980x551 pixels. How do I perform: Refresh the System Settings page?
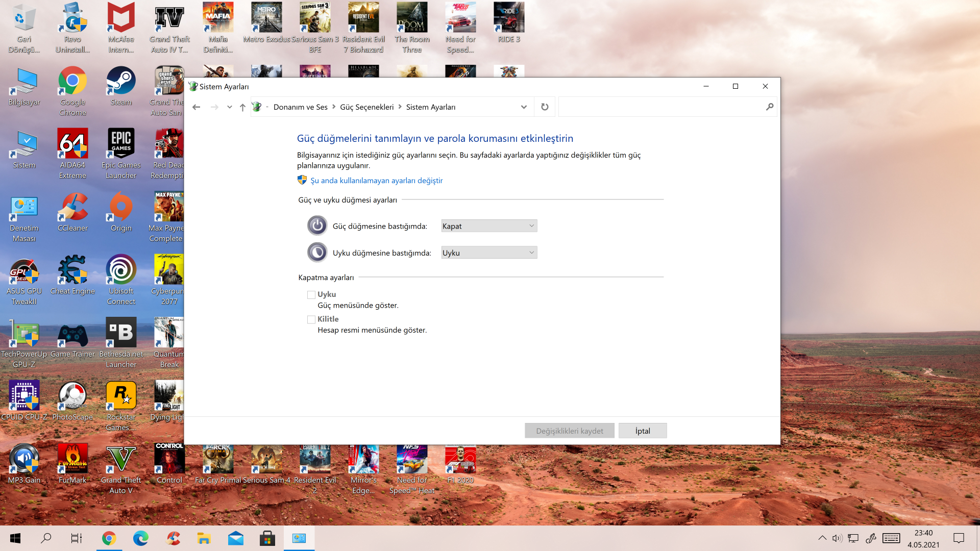coord(545,107)
